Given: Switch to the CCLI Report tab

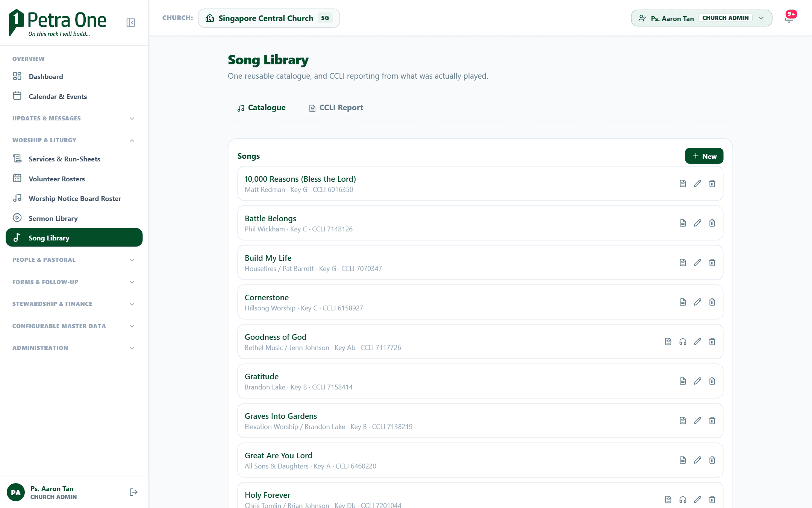Looking at the screenshot, I should click(336, 108).
